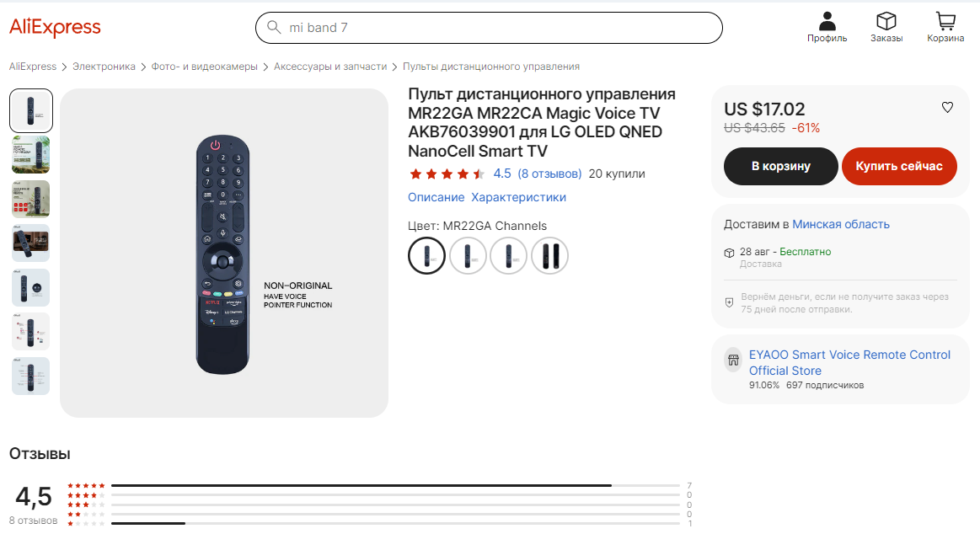The height and width of the screenshot is (550, 980).
Task: Select the third remote color variant
Action: tap(509, 255)
